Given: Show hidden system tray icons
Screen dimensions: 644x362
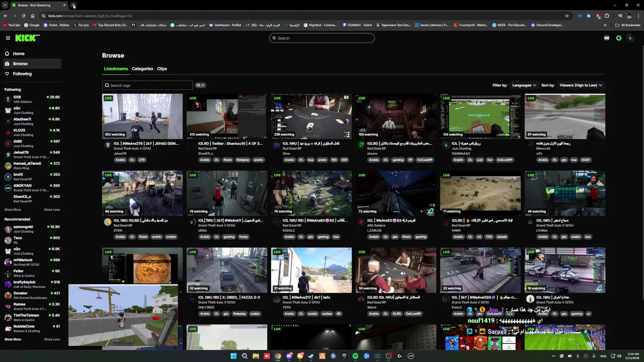Looking at the screenshot, I should [x=554, y=356].
